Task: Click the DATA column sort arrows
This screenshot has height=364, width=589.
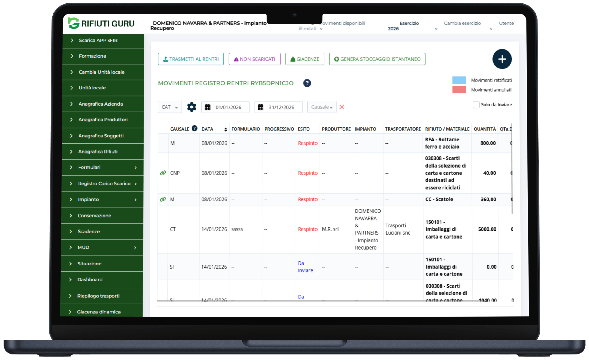Action: [x=225, y=129]
